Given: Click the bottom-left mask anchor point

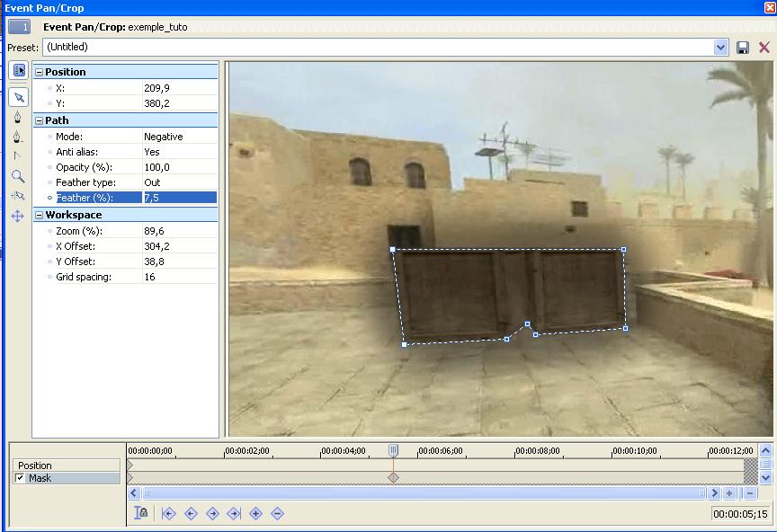Looking at the screenshot, I should coord(405,344).
